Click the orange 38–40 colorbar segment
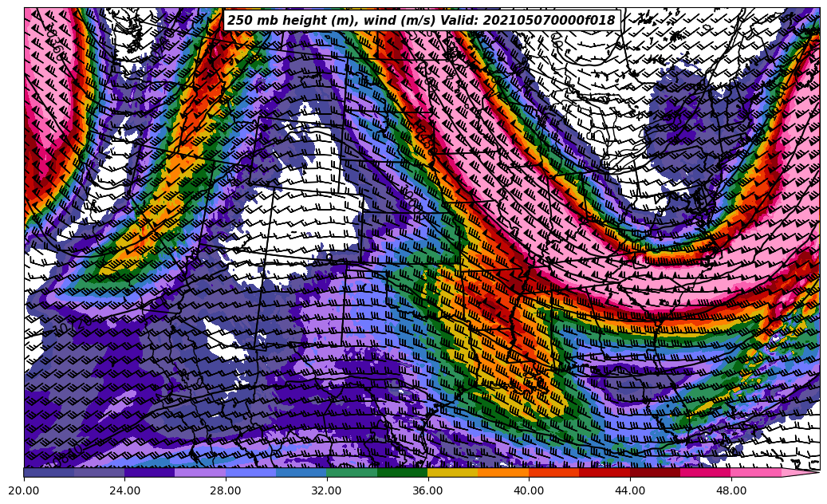 click(504, 472)
